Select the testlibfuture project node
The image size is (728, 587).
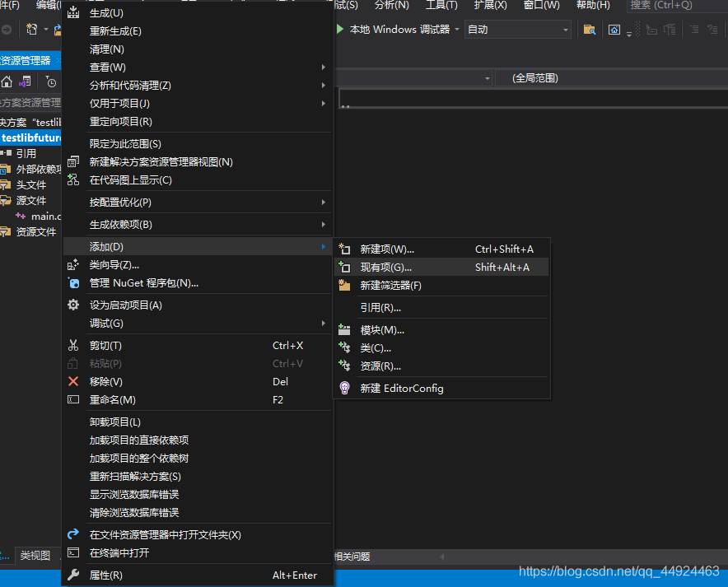click(x=30, y=137)
